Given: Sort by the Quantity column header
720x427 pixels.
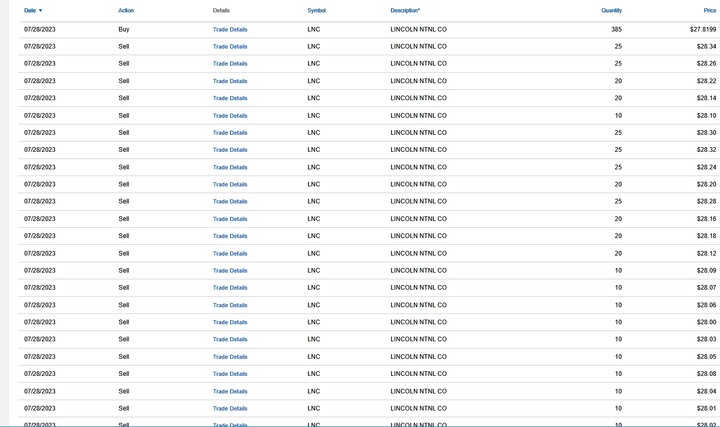Looking at the screenshot, I should coord(611,10).
